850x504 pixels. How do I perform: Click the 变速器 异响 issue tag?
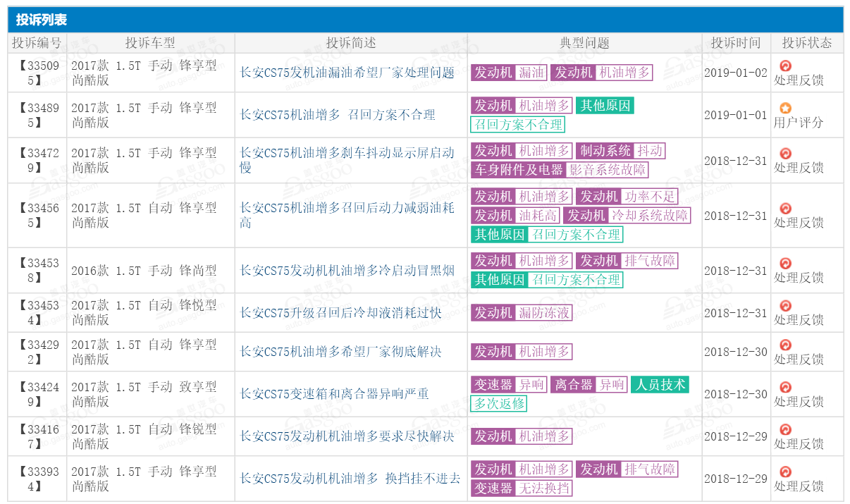pos(509,385)
